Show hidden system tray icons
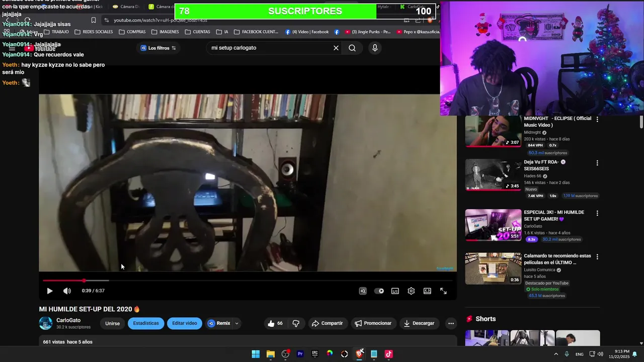644x362 pixels. pyautogui.click(x=555, y=354)
